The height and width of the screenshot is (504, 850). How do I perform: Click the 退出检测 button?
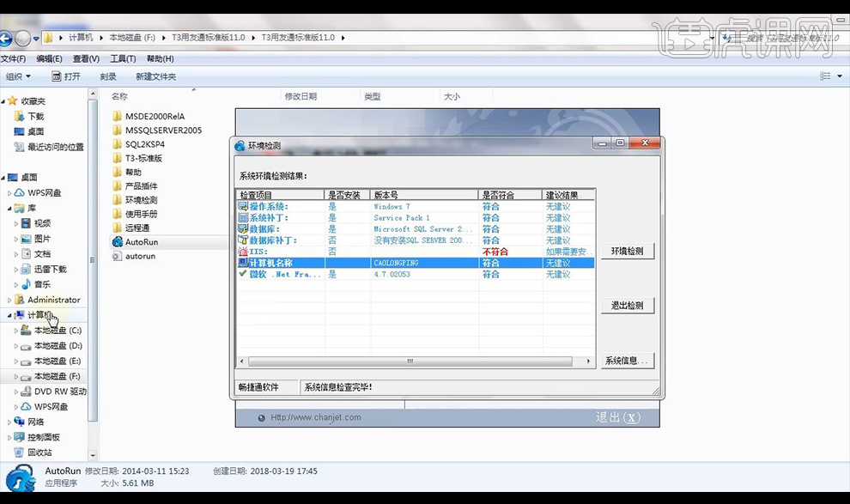coord(628,305)
